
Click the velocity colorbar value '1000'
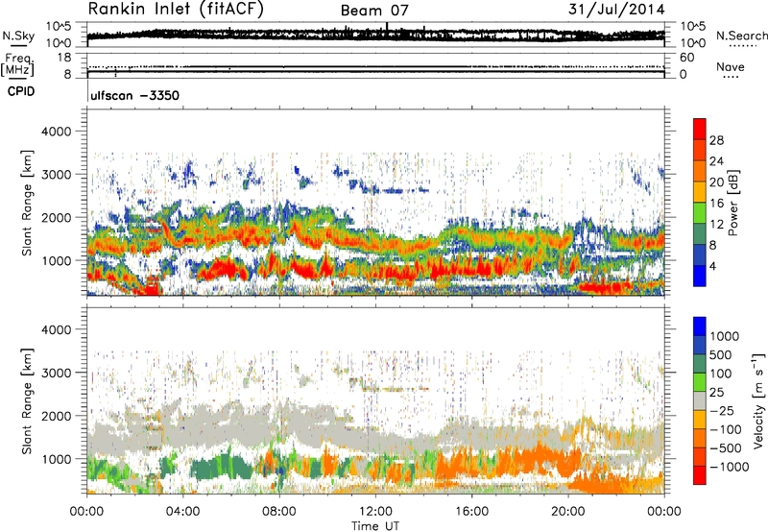725,336
